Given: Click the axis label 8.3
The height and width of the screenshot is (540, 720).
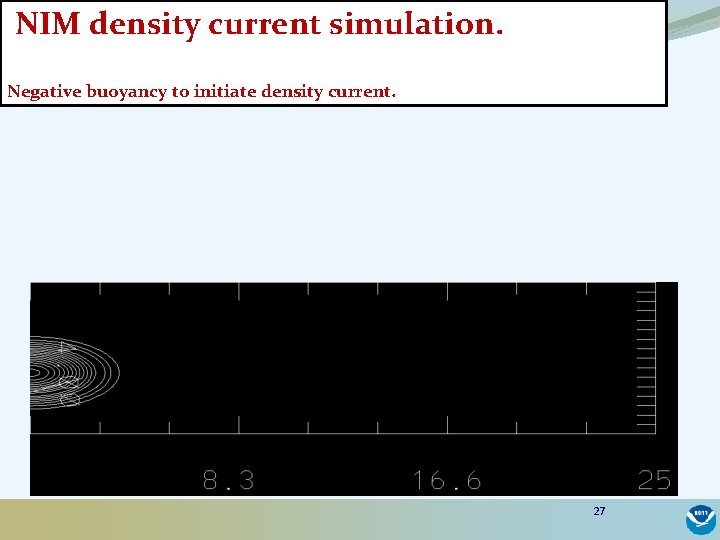Looking at the screenshot, I should (228, 480).
